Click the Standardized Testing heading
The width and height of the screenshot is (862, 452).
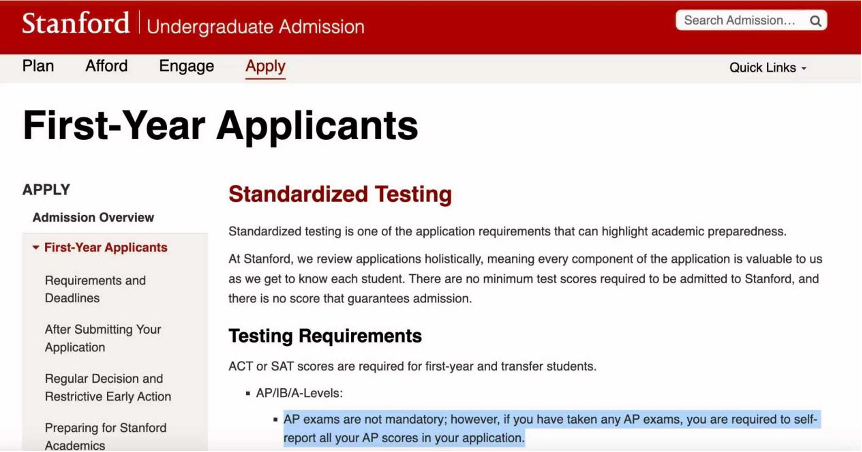(340, 194)
